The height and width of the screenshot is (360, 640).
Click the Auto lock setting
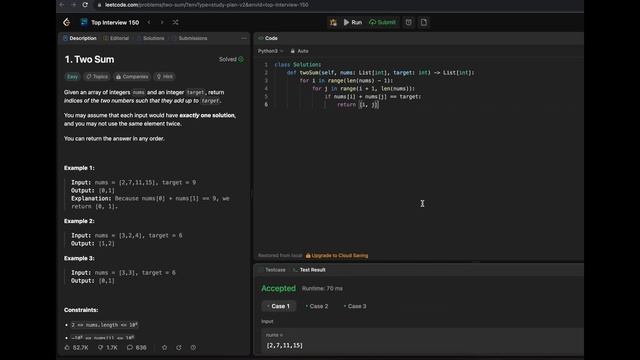coord(299,51)
